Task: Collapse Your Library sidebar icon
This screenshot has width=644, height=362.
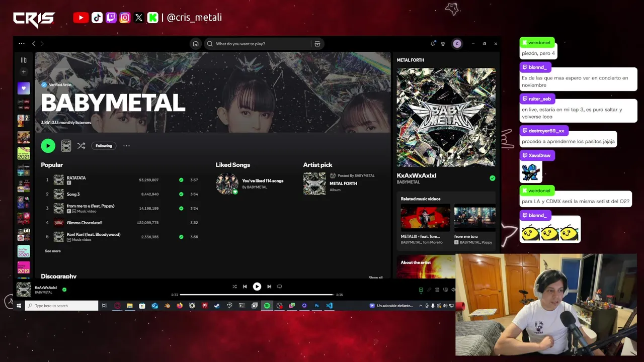Action: 24,60
